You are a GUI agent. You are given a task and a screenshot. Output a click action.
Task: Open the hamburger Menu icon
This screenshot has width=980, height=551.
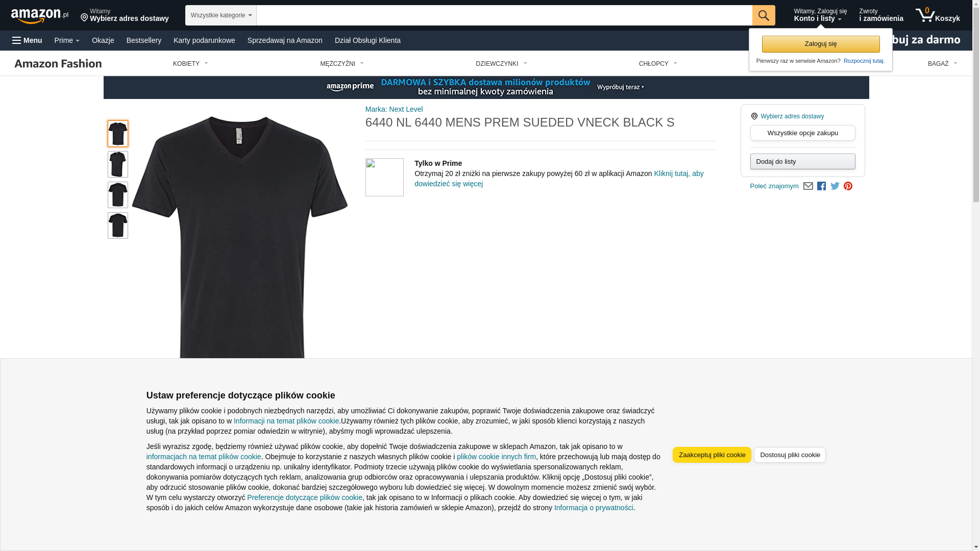pos(17,40)
